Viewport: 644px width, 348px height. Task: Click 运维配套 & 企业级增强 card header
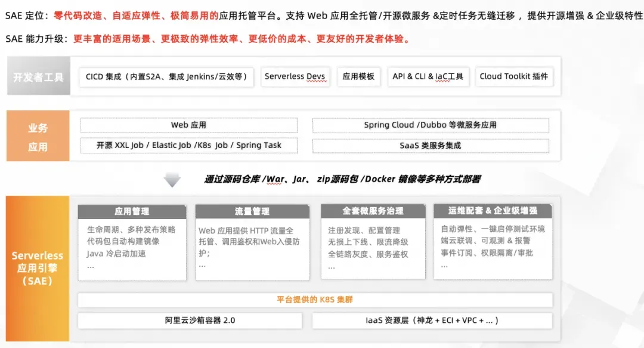[x=493, y=211]
